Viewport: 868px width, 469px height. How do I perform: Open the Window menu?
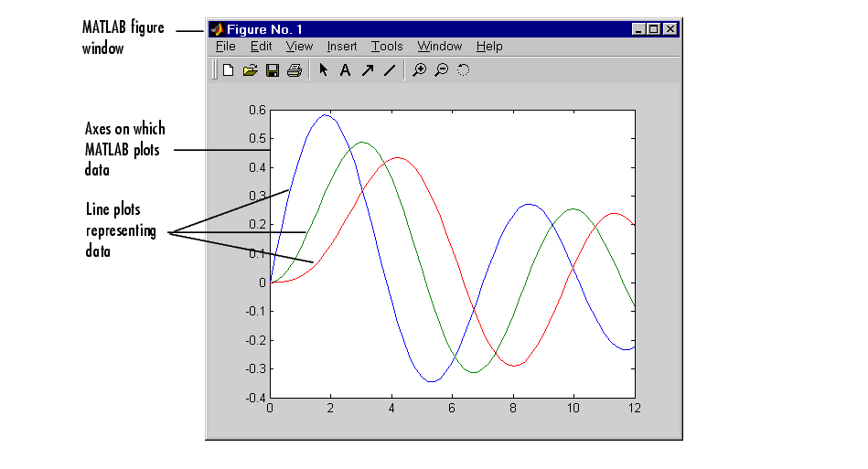point(439,47)
